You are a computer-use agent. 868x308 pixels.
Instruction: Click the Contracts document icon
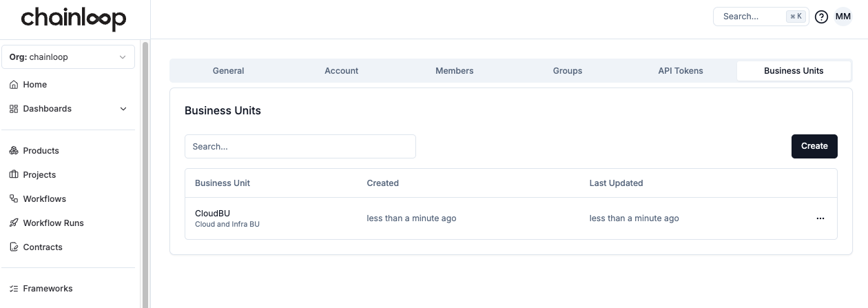tap(14, 247)
